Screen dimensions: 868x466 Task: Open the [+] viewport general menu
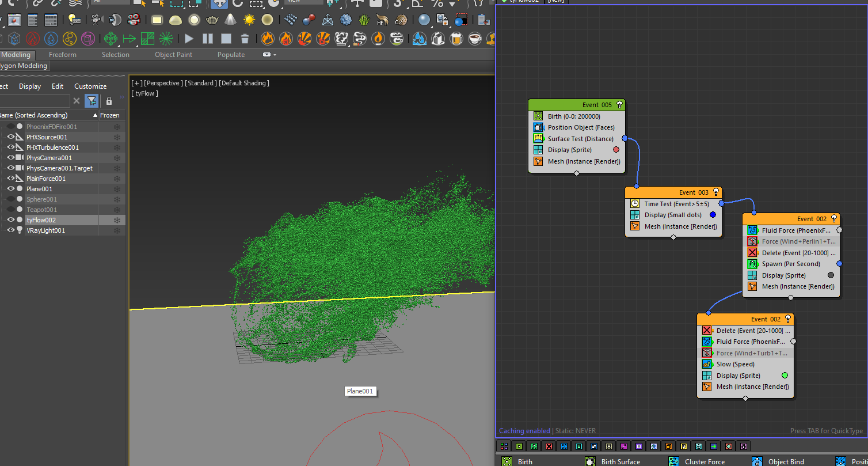(137, 83)
